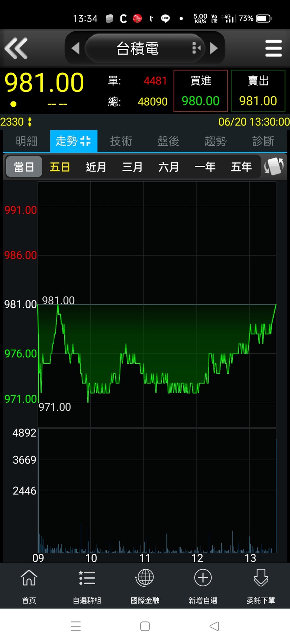Tap the battery icon in status bar
290x644 pixels.
tap(264, 18)
